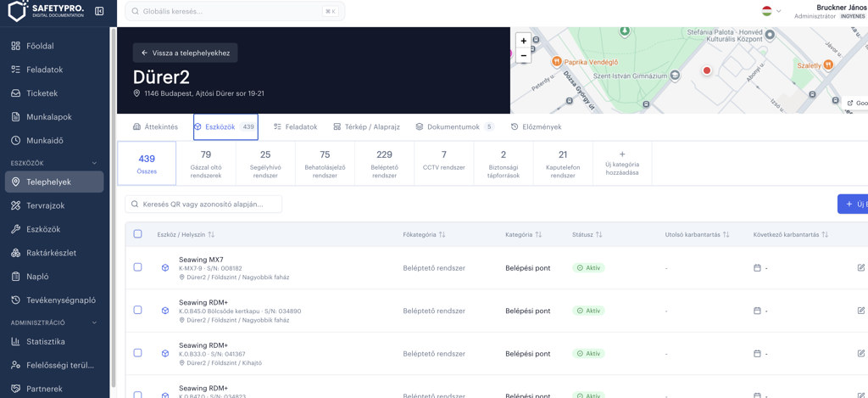The height and width of the screenshot is (398, 868).
Task: Sort by Következő karbantartás column
Action: click(791, 235)
